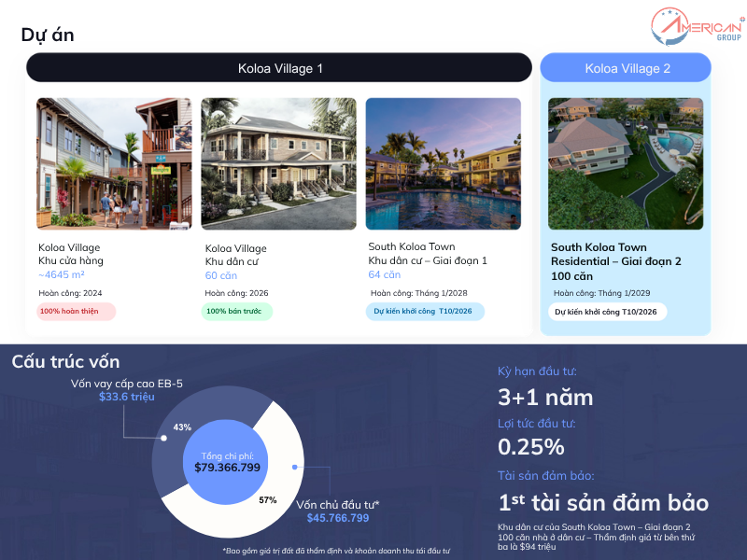Image resolution: width=747 pixels, height=560 pixels.
Task: Click the 'Cấu trúc vốn' heading
Action: (65, 362)
